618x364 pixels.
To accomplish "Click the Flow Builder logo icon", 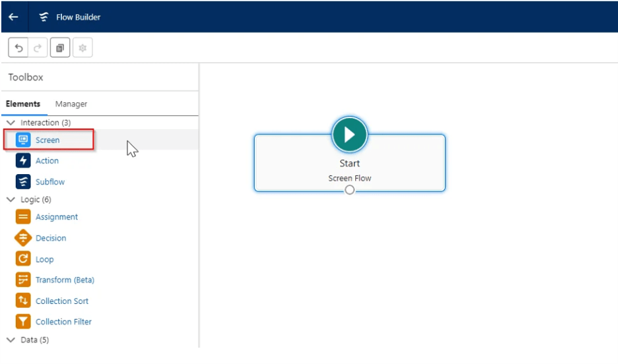I will coord(44,17).
